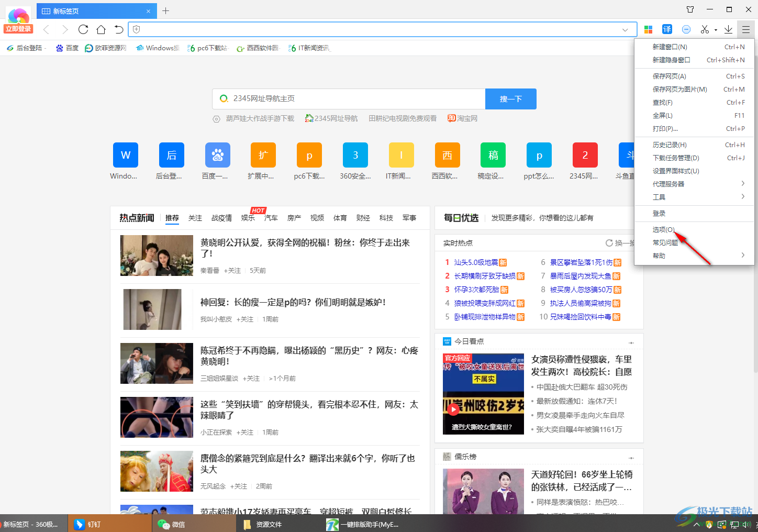This screenshot has width=758, height=532.
Task: Click the 搜一下 search button
Action: [511, 99]
